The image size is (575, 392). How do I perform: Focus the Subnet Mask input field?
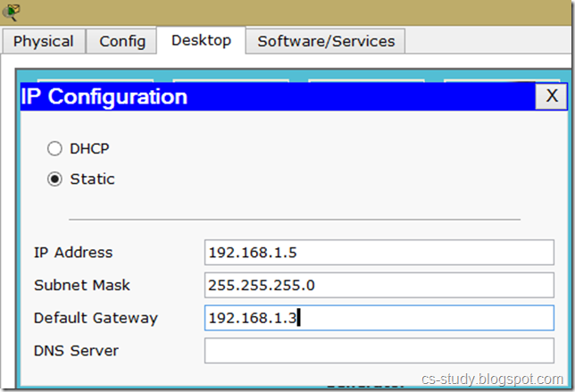click(x=379, y=286)
